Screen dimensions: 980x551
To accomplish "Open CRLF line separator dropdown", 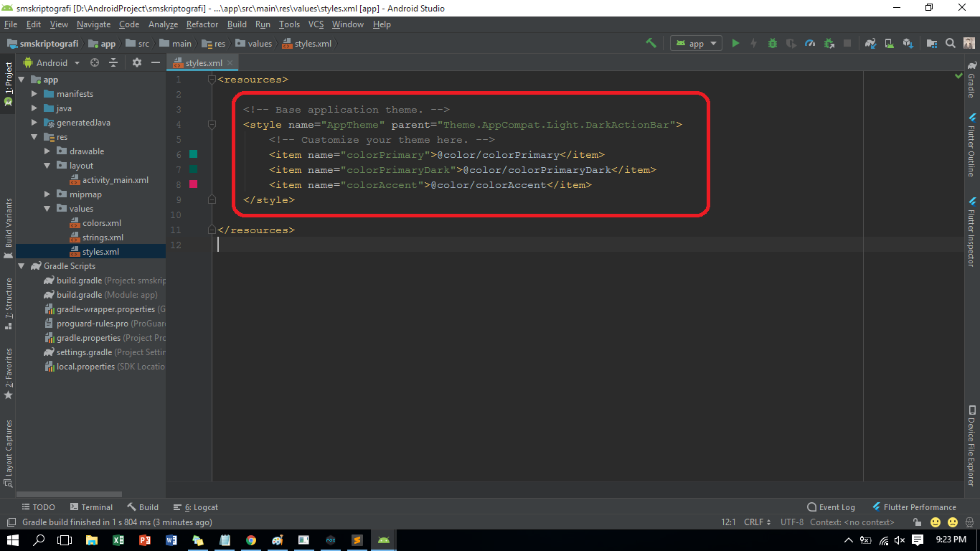I will (x=757, y=522).
